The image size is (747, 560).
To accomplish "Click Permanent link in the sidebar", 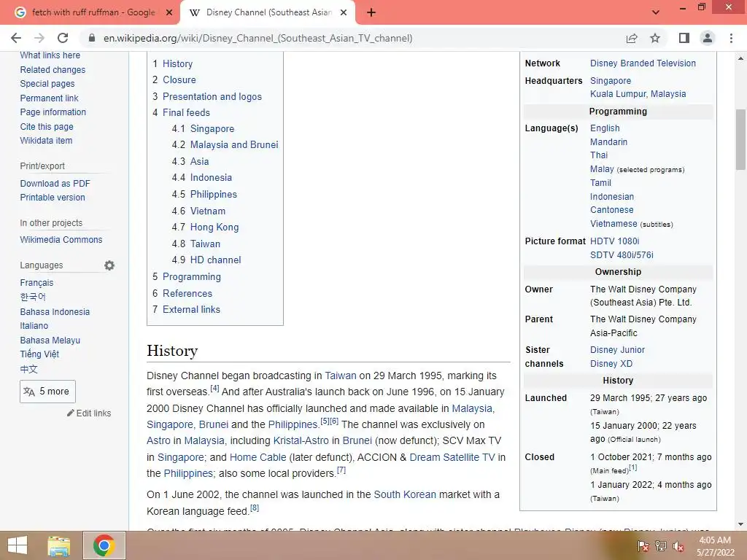I will pos(49,98).
